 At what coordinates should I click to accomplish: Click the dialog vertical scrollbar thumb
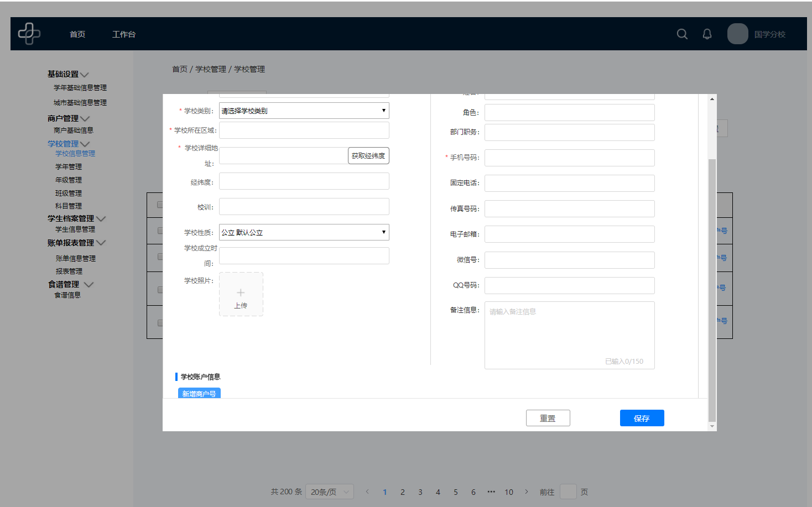point(712,290)
